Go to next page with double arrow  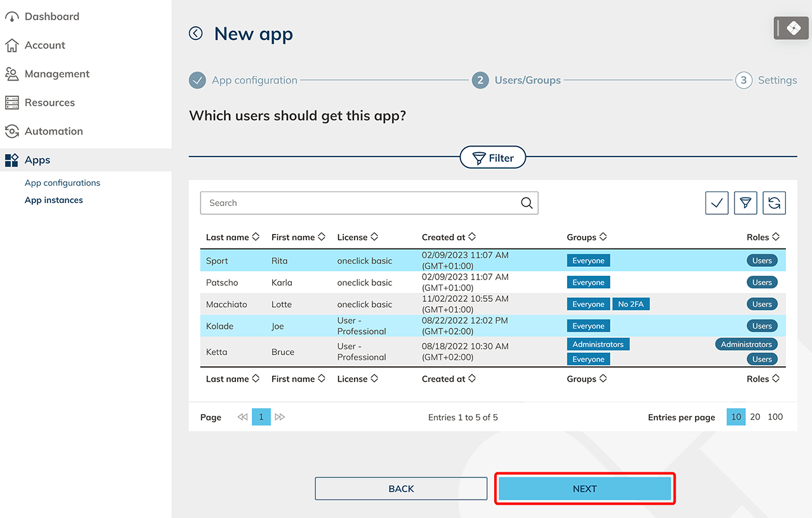click(x=280, y=417)
